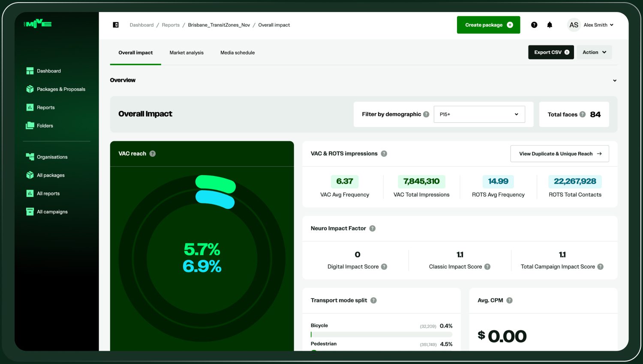
Task: Toggle the sidebar collapse icon
Action: (116, 25)
